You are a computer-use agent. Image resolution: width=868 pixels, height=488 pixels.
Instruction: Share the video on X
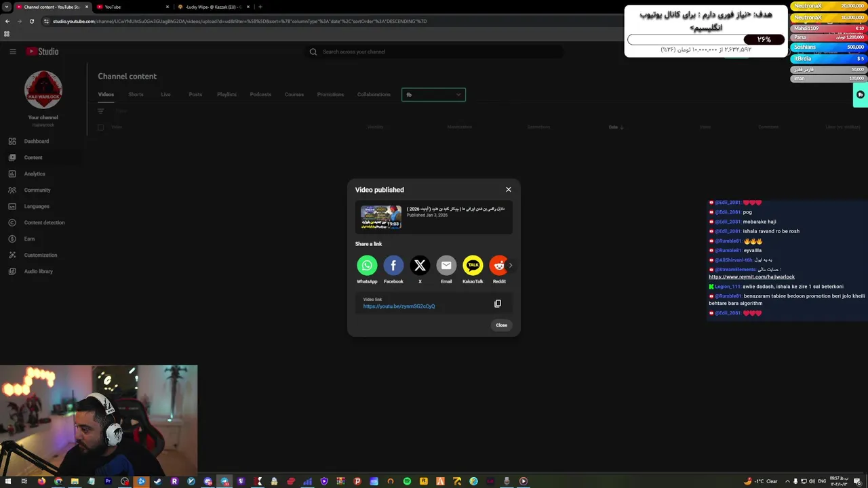point(420,265)
